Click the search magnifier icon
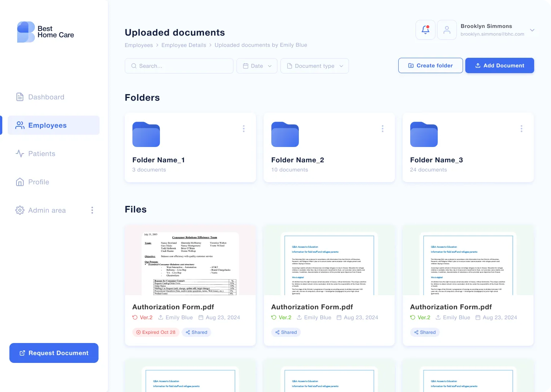 click(134, 66)
